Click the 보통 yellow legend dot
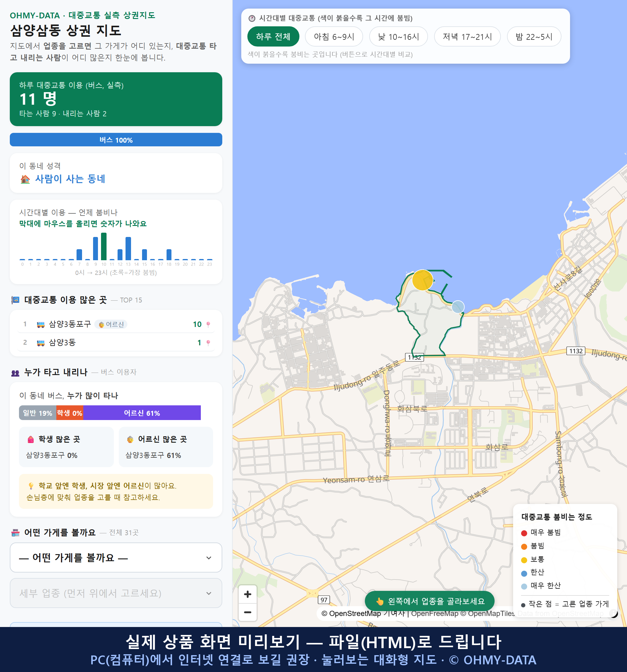627x672 pixels. [x=524, y=560]
